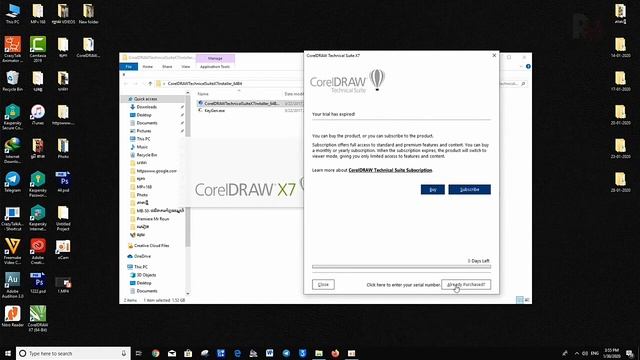The image size is (640, 360).
Task: Open Application Tools tab in File Explorer
Action: click(215, 67)
